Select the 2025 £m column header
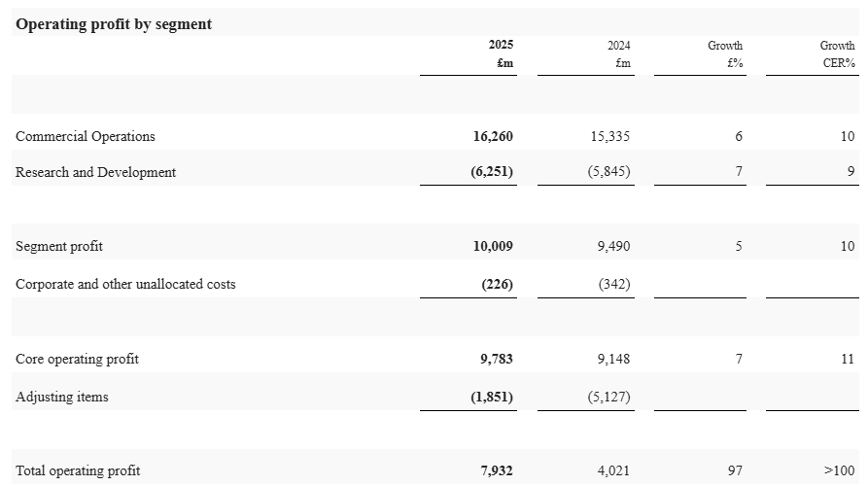Viewport: 868px width, 486px height. click(503, 54)
